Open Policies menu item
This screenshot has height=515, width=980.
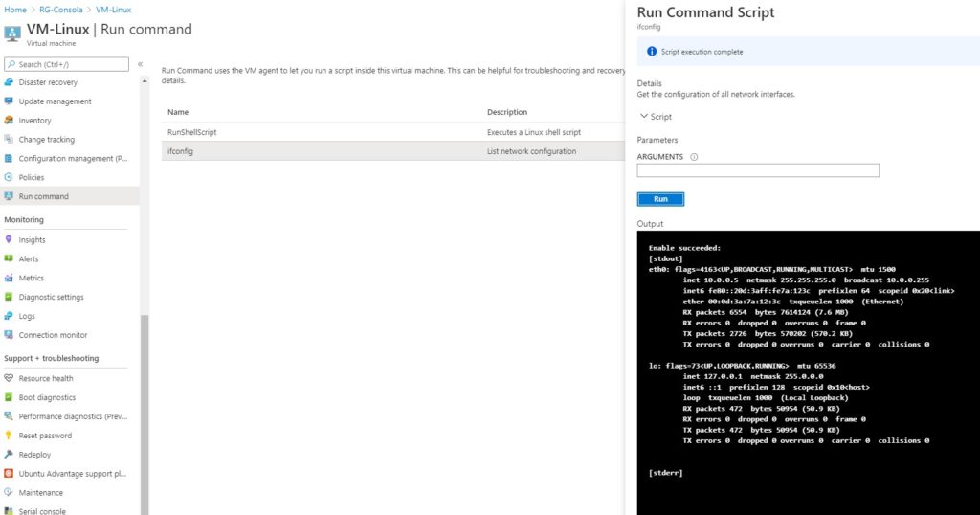(32, 177)
